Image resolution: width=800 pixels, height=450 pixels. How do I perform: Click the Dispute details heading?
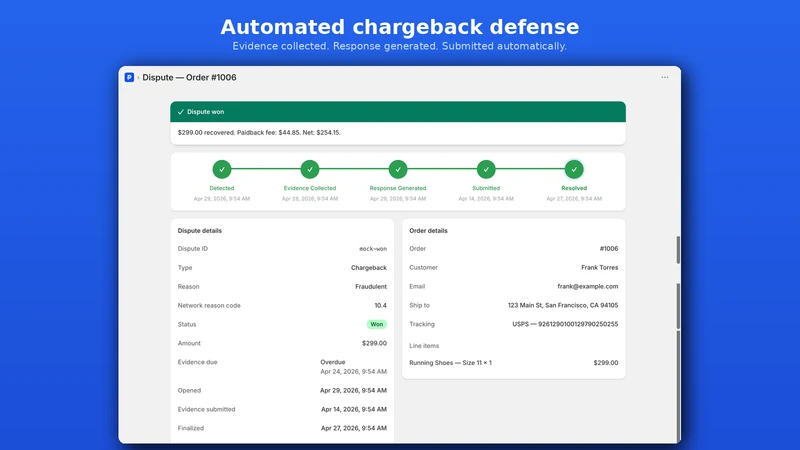199,231
